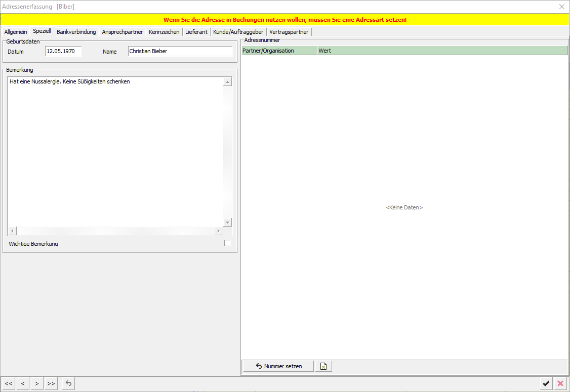570x392 pixels.
Task: Go to the next record
Action: click(x=36, y=383)
